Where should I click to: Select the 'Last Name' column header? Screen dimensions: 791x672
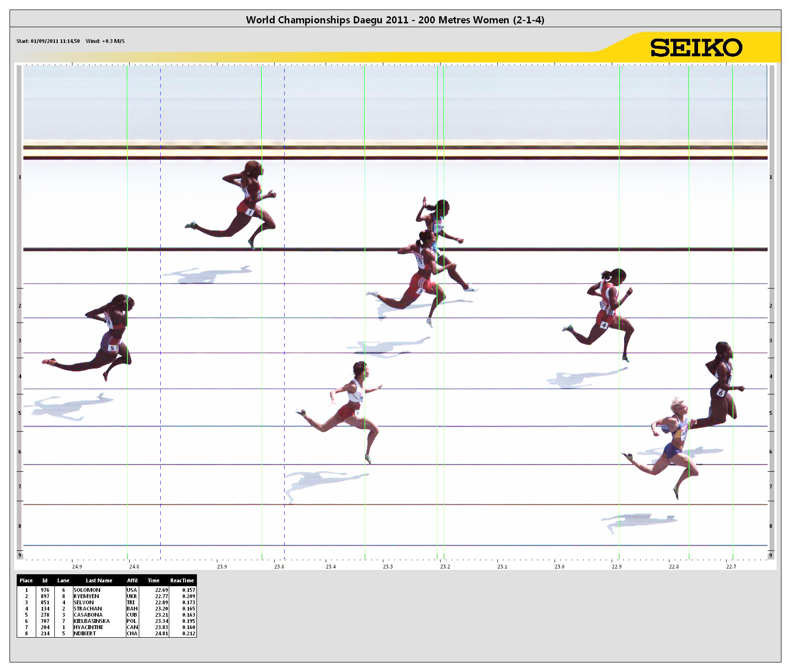point(99,580)
